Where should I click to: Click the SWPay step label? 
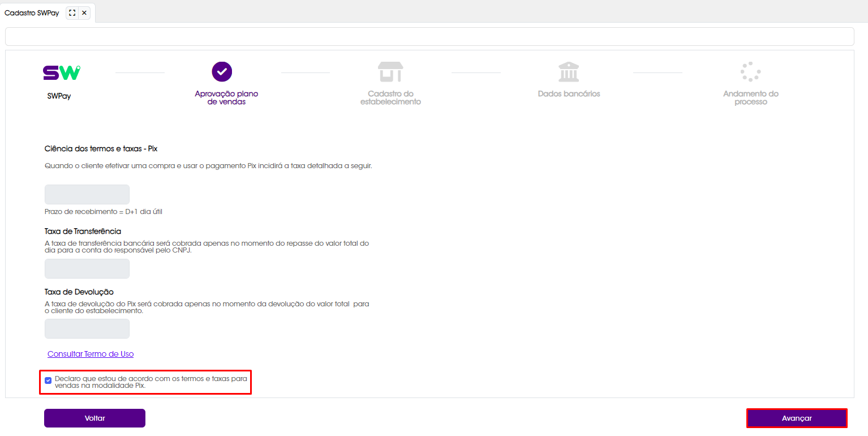[59, 96]
